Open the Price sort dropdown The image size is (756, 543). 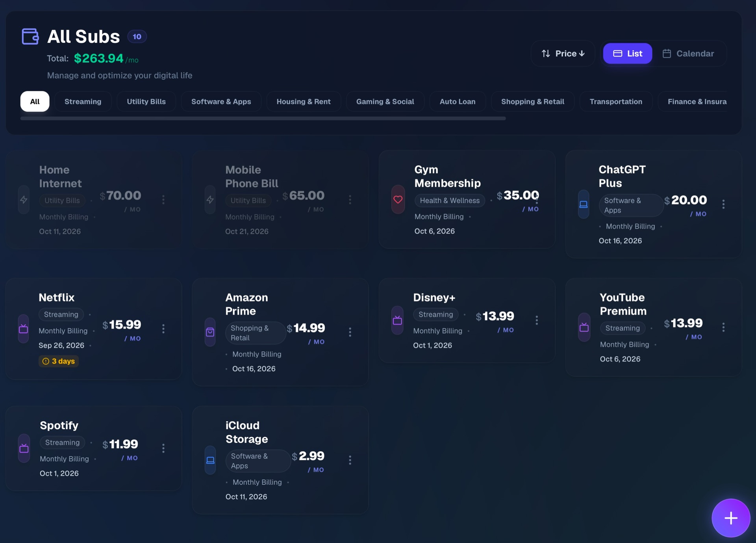click(x=563, y=54)
